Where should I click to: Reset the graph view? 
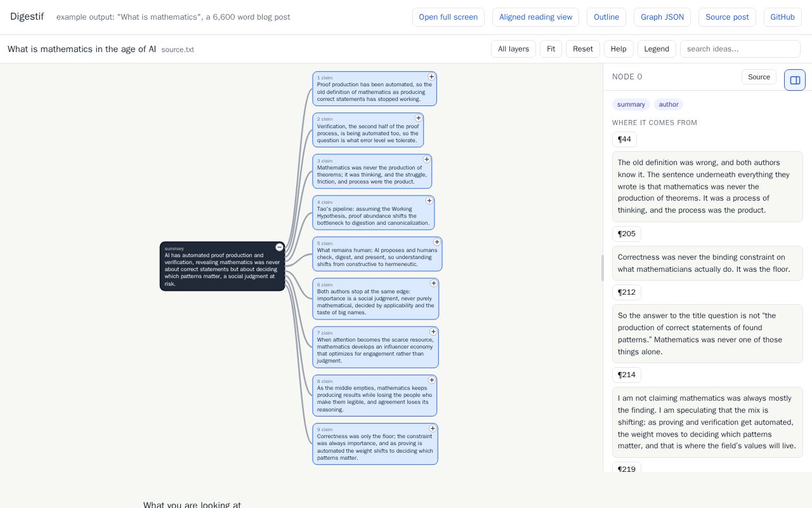582,49
